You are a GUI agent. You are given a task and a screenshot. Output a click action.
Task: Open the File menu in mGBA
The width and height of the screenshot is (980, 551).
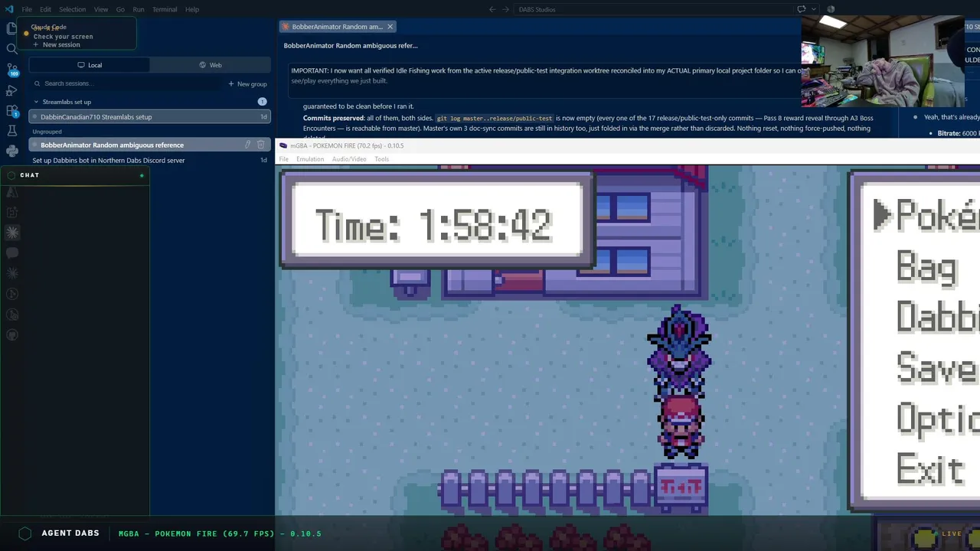pos(283,159)
